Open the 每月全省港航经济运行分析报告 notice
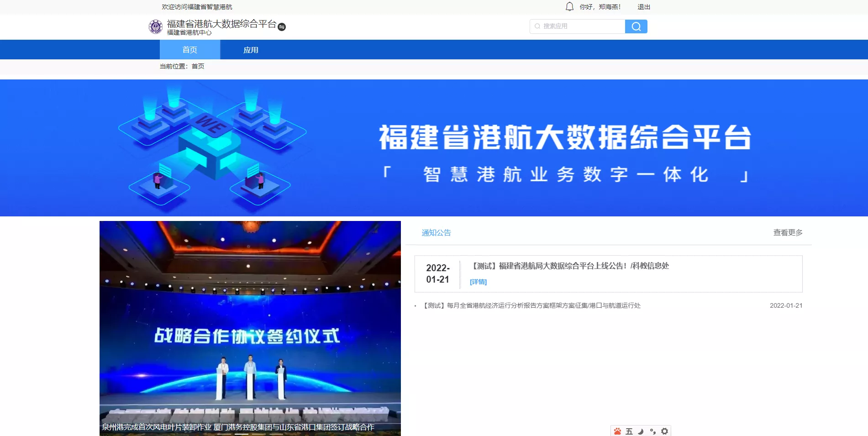Image resolution: width=868 pixels, height=436 pixels. (532, 305)
